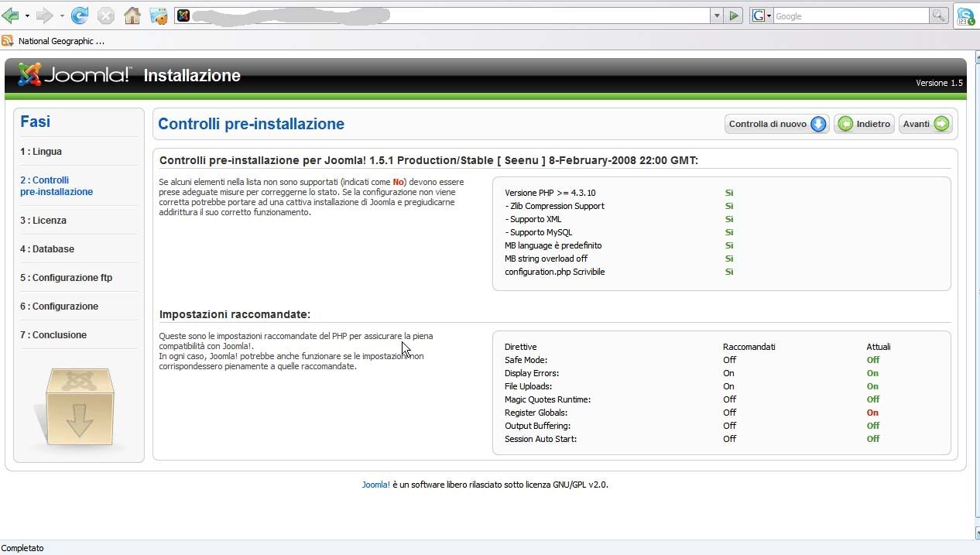Open the back history dropdown arrow
The height and width of the screenshot is (555, 980).
coord(27,15)
